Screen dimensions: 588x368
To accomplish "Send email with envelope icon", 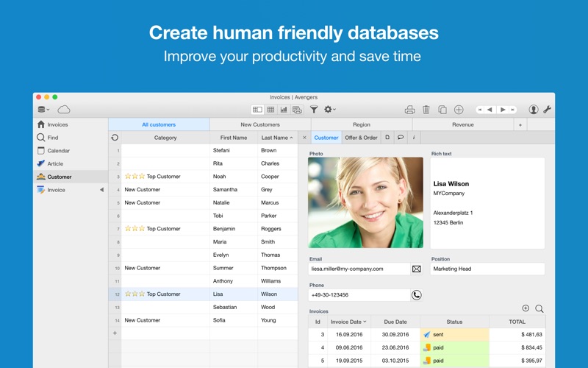I will [x=417, y=269].
